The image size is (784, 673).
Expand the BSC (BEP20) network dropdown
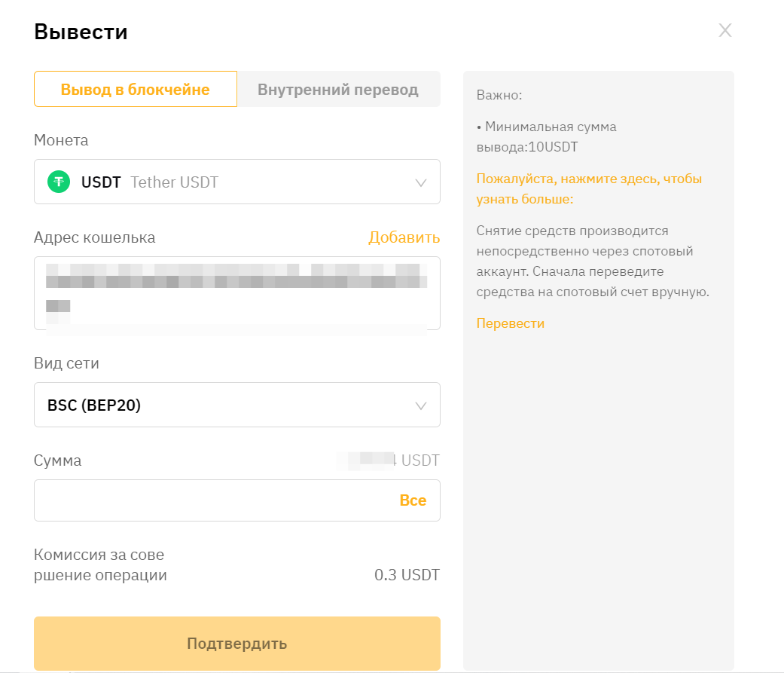(x=236, y=405)
